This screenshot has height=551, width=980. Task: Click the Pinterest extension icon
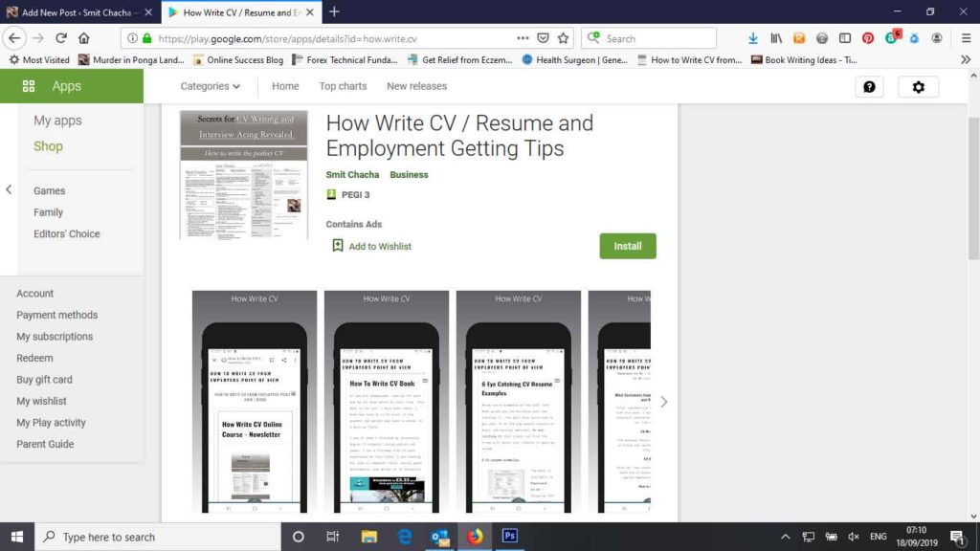(x=867, y=38)
